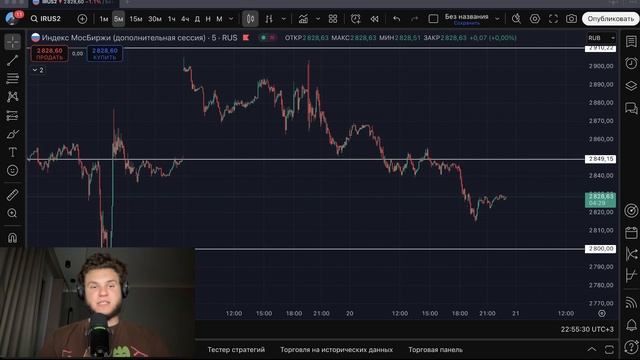
Task: Open candlestick chart type selector
Action: coord(250,19)
